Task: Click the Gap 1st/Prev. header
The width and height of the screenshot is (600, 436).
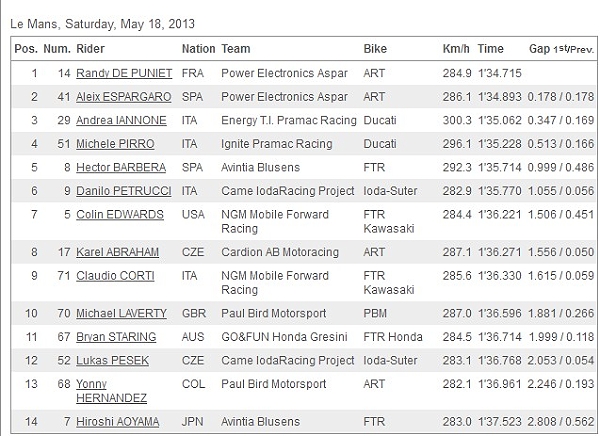Action: point(561,49)
